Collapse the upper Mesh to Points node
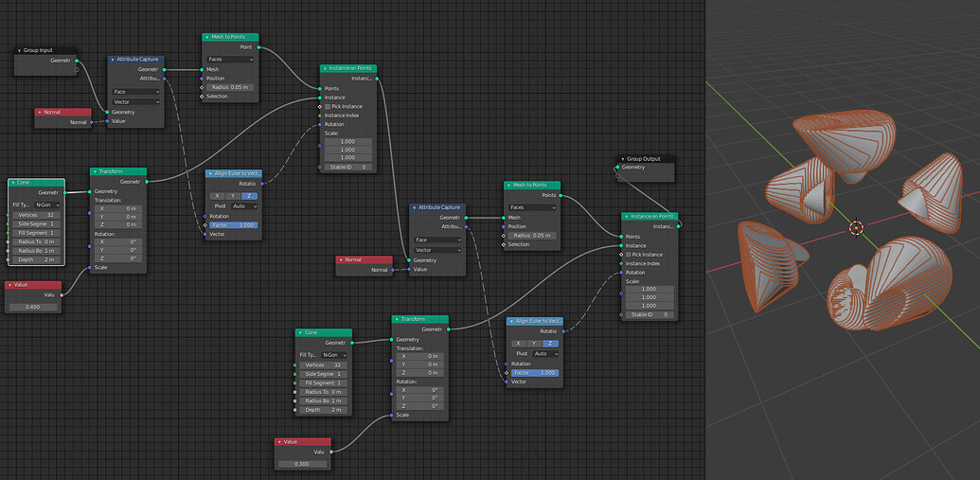This screenshot has height=480, width=980. (x=206, y=37)
